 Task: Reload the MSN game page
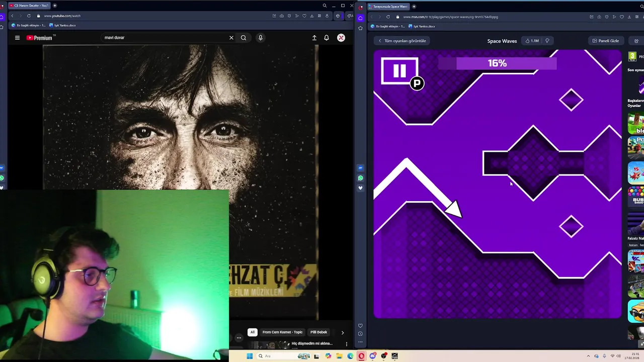pyautogui.click(x=388, y=17)
